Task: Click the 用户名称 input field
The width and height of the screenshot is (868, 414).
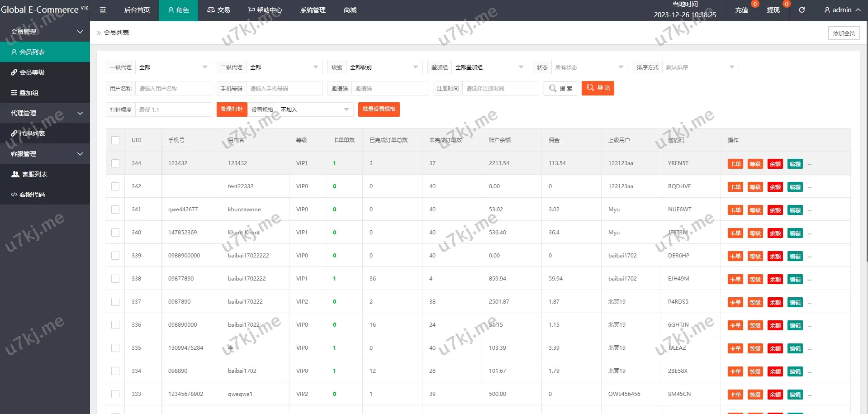Action: tap(173, 89)
